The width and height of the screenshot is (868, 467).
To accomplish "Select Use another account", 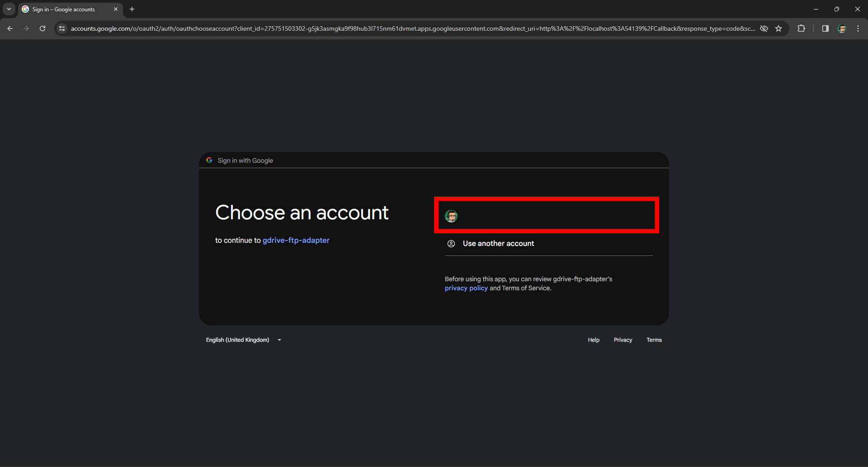I will click(x=549, y=244).
